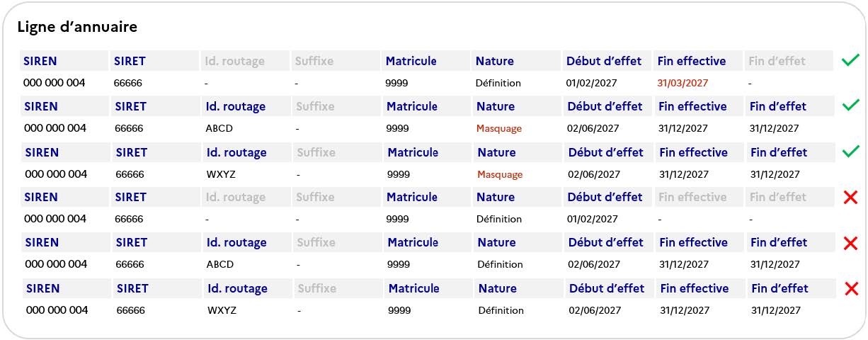Click the green check of the WXYZ Masquage row
868x340 pixels.
pyautogui.click(x=850, y=152)
